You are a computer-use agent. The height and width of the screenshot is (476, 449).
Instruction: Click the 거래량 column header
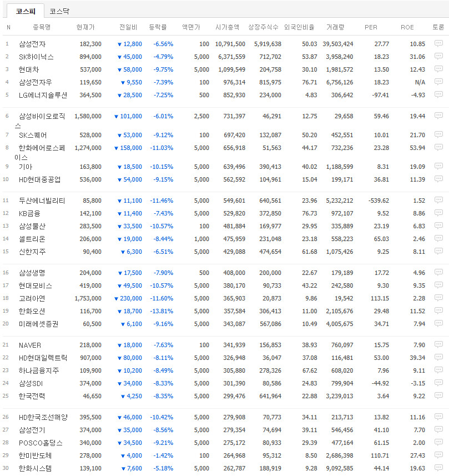(335, 27)
